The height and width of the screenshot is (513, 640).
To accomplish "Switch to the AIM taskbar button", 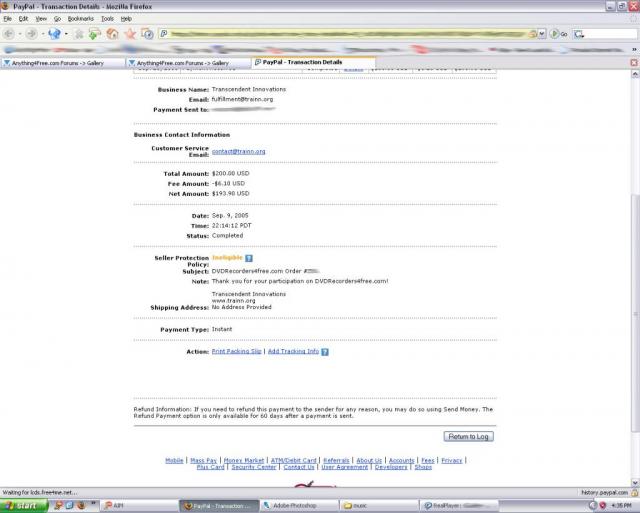I will [139, 506].
